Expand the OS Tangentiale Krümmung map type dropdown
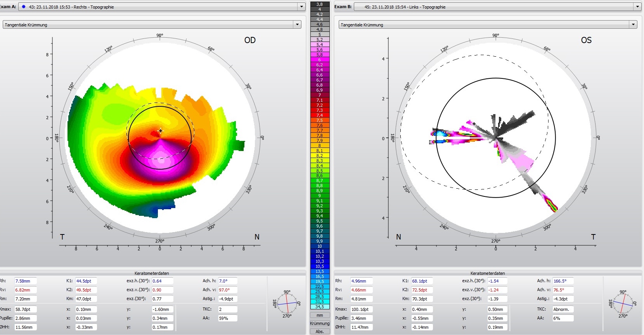The width and height of the screenshot is (644, 335). [x=634, y=24]
